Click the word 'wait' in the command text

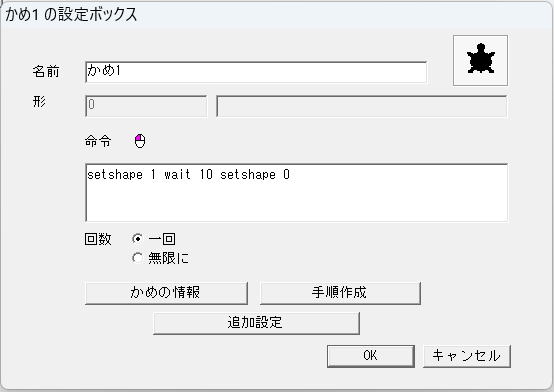pyautogui.click(x=177, y=175)
